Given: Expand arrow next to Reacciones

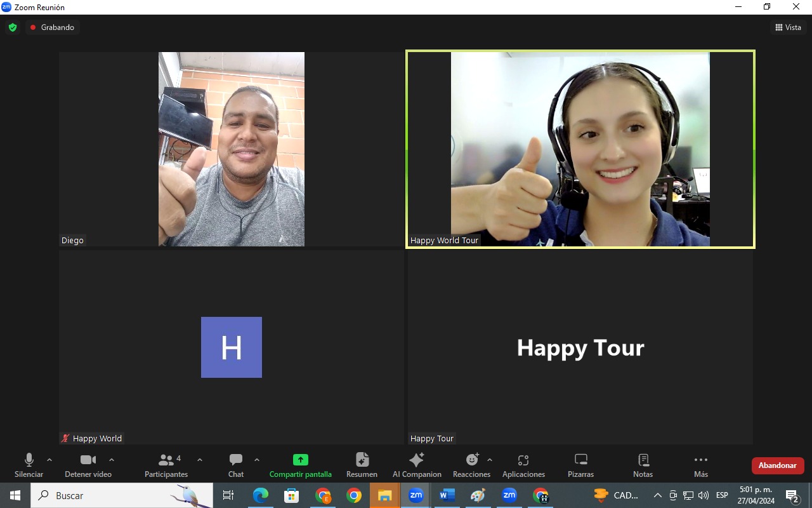Looking at the screenshot, I should click(x=490, y=460).
